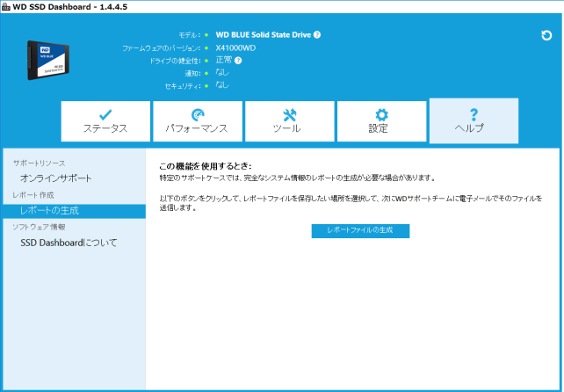564x392 pixels.
Task: Click the WD SSD Dashboard title bar icon
Action: (x=6, y=7)
